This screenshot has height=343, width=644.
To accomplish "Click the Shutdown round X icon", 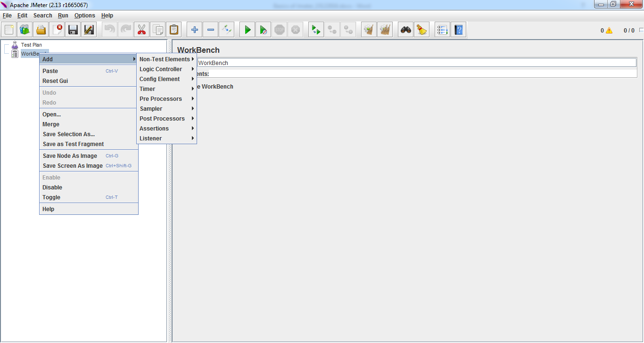I will [x=295, y=30].
